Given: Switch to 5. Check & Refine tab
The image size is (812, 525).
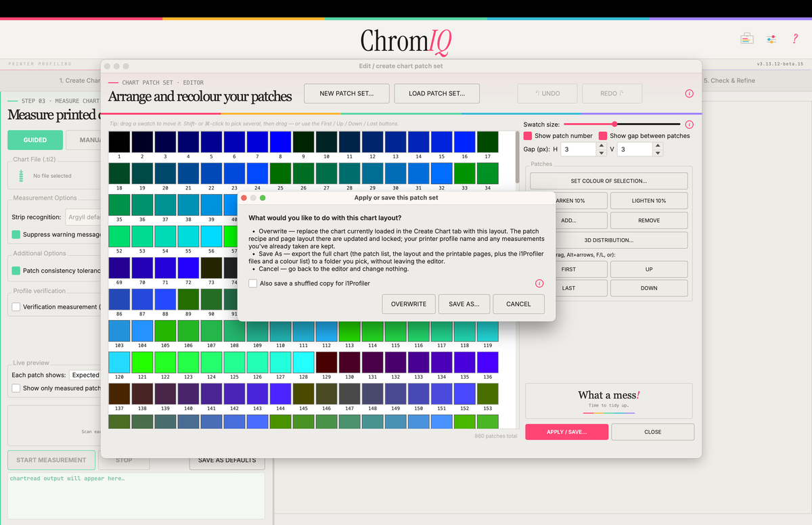Looking at the screenshot, I should point(729,81).
